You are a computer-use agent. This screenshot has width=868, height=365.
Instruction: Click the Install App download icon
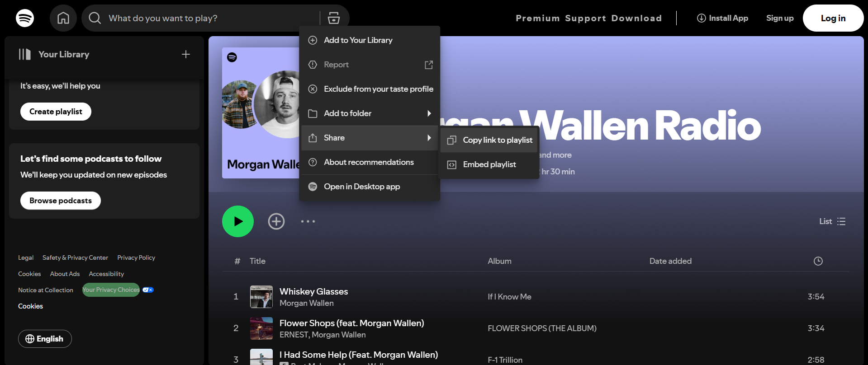(701, 18)
